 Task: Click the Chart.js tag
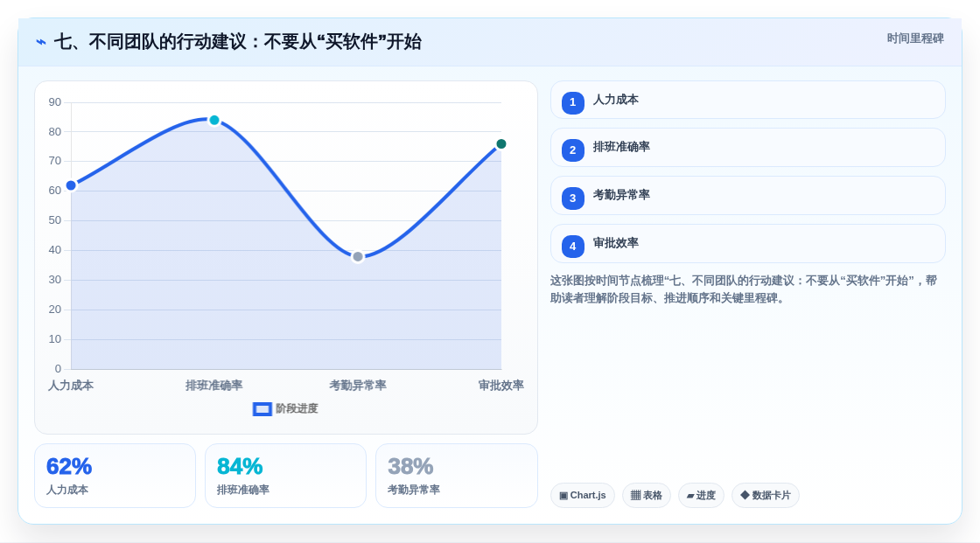583,496
